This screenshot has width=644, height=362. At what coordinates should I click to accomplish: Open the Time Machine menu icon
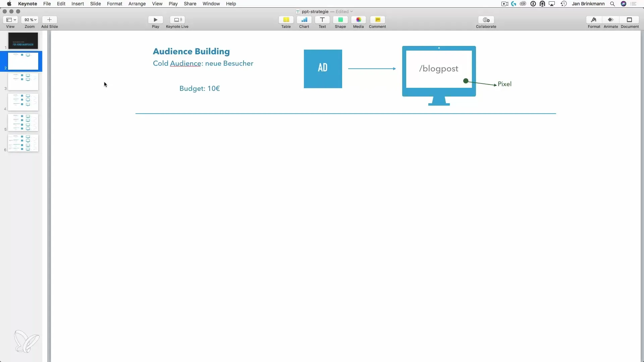[x=564, y=4]
